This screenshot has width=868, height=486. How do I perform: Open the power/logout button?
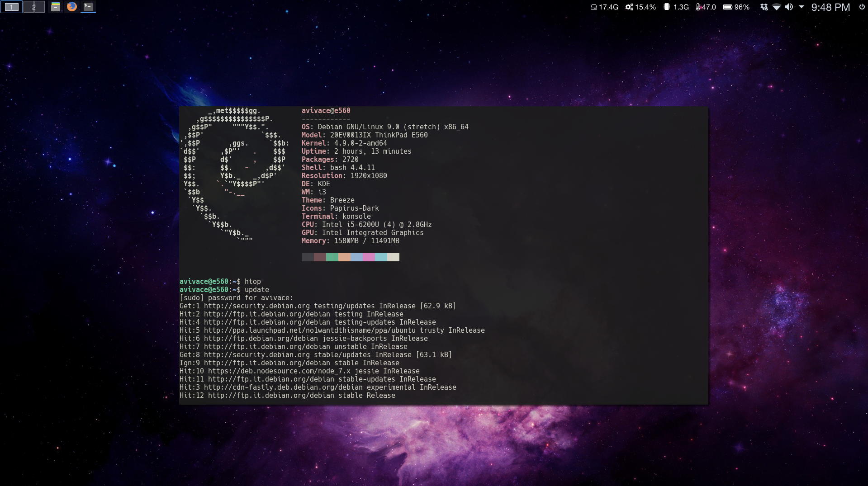click(862, 7)
